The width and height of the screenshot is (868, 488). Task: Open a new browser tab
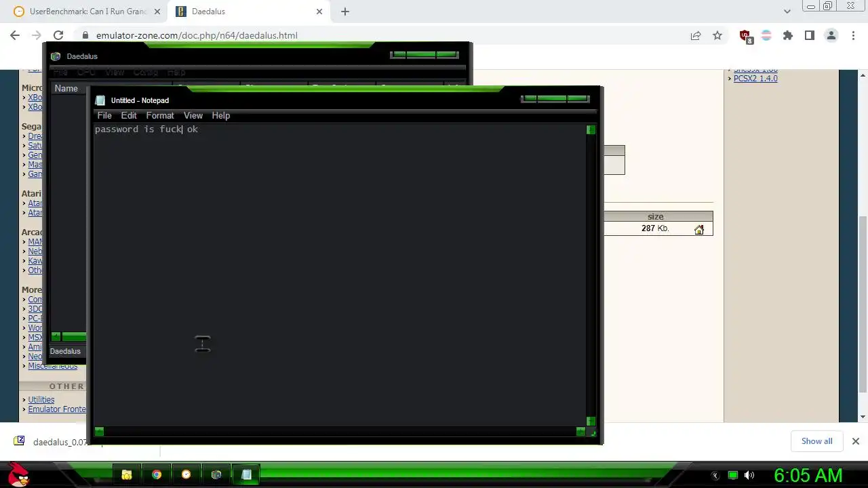click(x=344, y=12)
